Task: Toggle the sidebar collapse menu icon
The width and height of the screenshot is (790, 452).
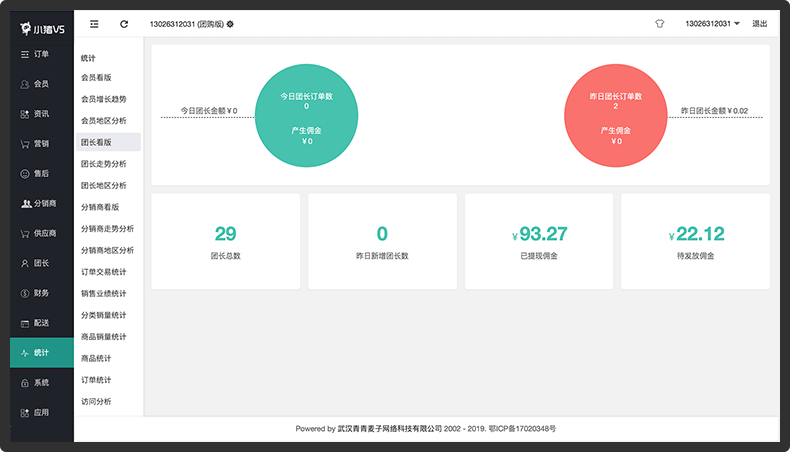Action: pos(94,24)
